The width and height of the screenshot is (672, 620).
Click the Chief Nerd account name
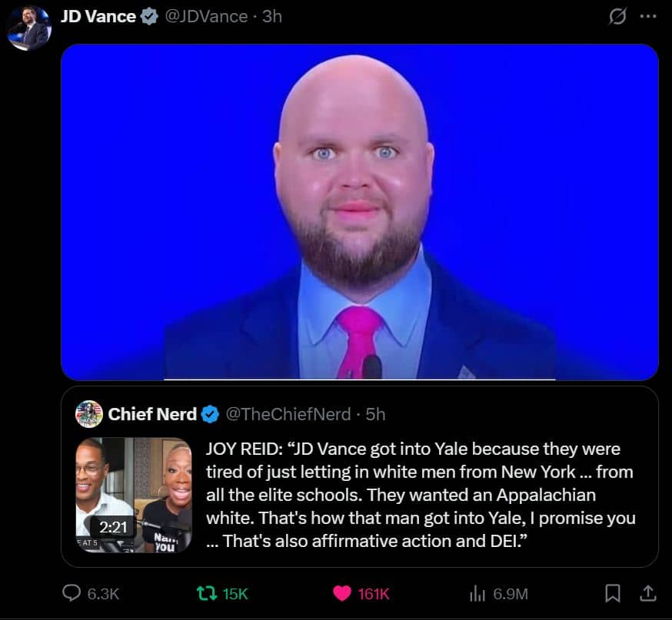152,414
